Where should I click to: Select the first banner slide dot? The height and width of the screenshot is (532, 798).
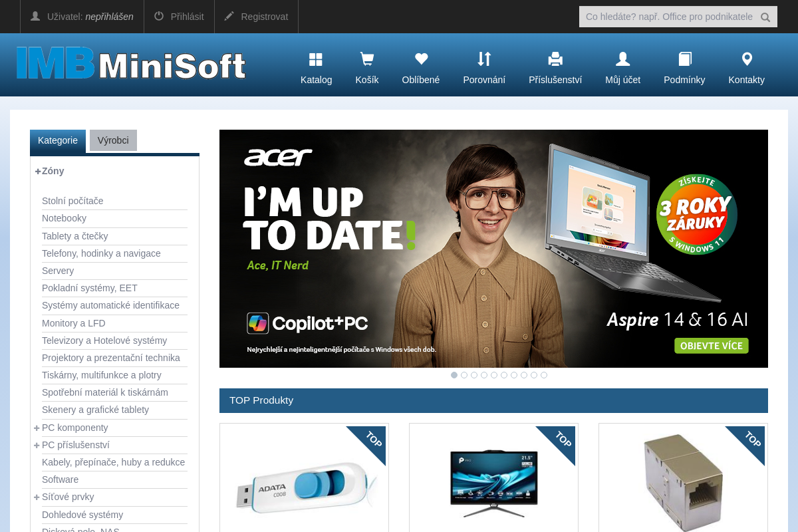[x=454, y=375]
